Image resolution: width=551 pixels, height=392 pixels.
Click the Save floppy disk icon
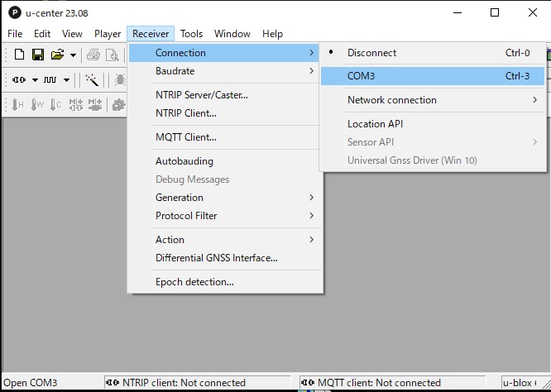[38, 55]
